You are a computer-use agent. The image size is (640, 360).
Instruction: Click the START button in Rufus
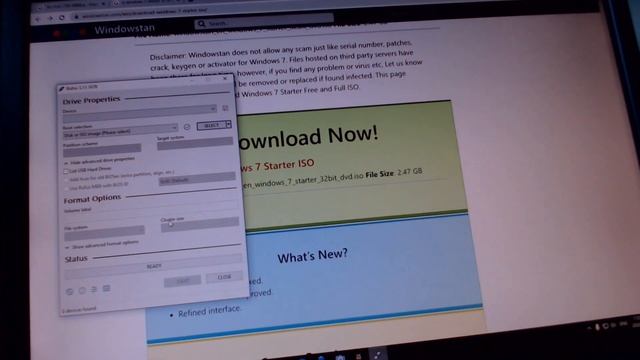coord(182,281)
